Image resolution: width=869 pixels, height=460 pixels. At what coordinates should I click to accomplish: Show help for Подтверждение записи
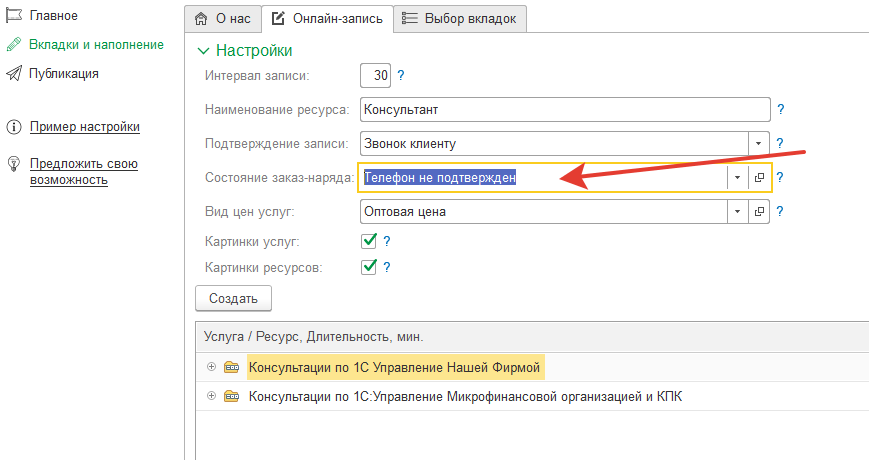click(x=779, y=144)
